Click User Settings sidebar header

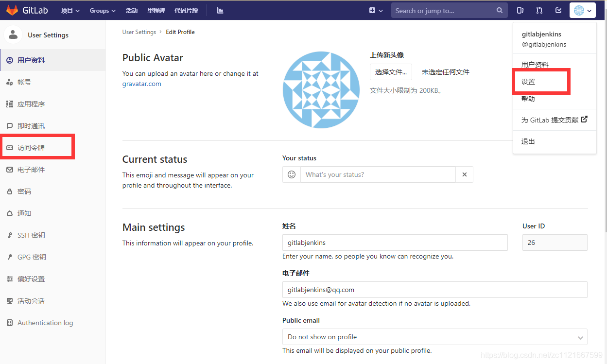tap(48, 35)
